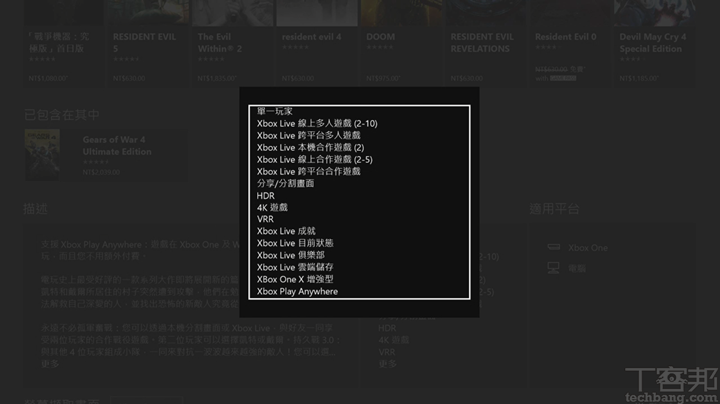Viewport: 720px width, 404px height.
Task: Expand capabilities list with its 更多 link
Action: (388, 364)
